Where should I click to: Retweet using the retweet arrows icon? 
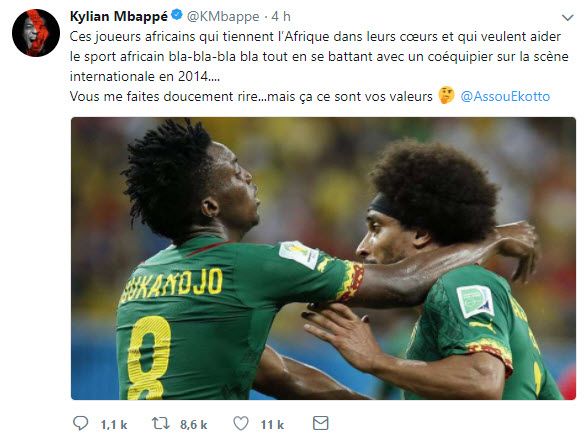click(161, 424)
